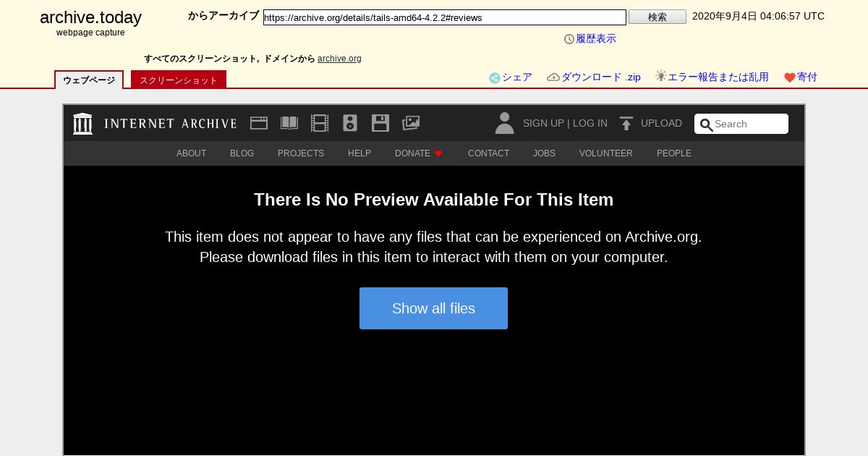Open the DONATE menu item
This screenshot has height=456, width=868.
pos(412,153)
